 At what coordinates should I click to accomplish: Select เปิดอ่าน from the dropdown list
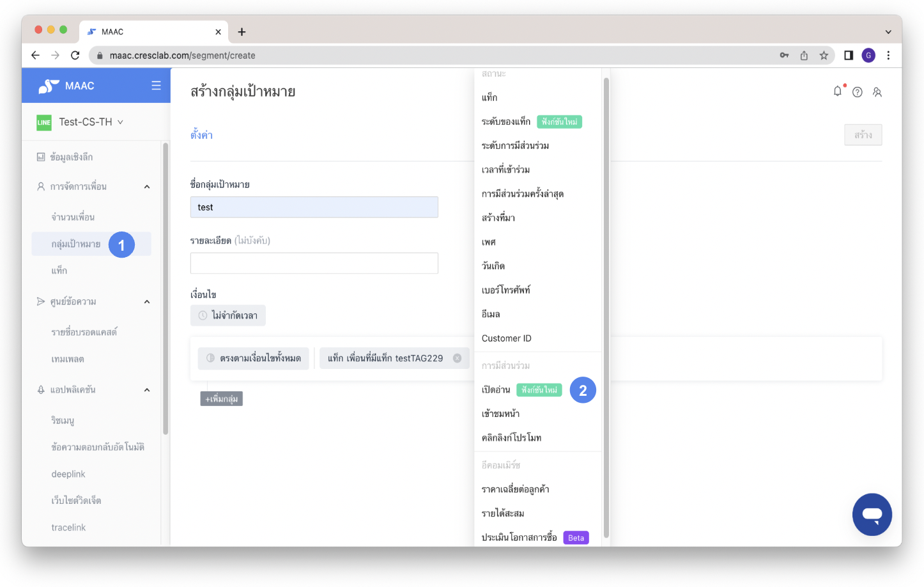click(496, 390)
